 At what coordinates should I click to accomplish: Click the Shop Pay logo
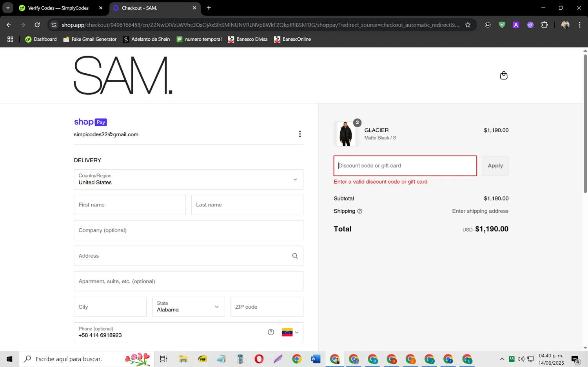tap(91, 122)
